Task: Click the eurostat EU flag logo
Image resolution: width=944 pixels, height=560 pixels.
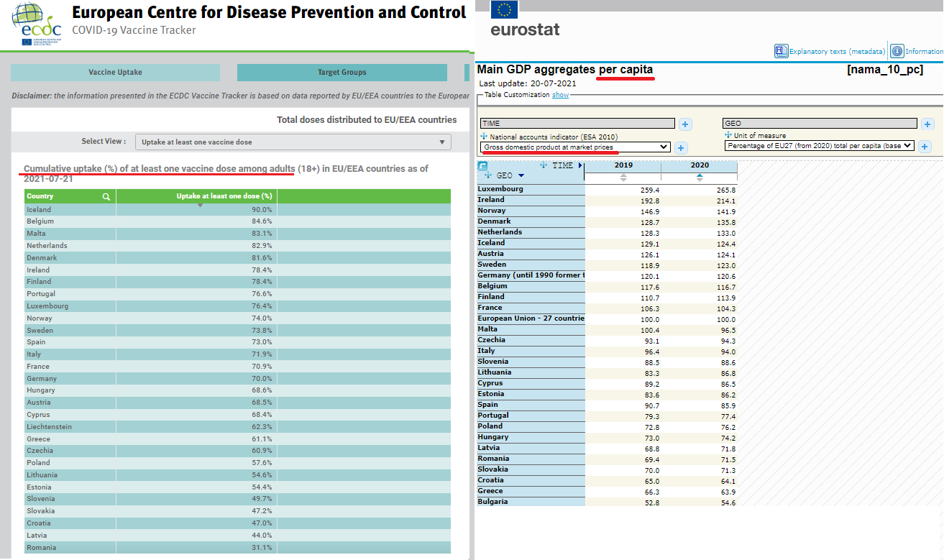Action: pyautogui.click(x=504, y=9)
